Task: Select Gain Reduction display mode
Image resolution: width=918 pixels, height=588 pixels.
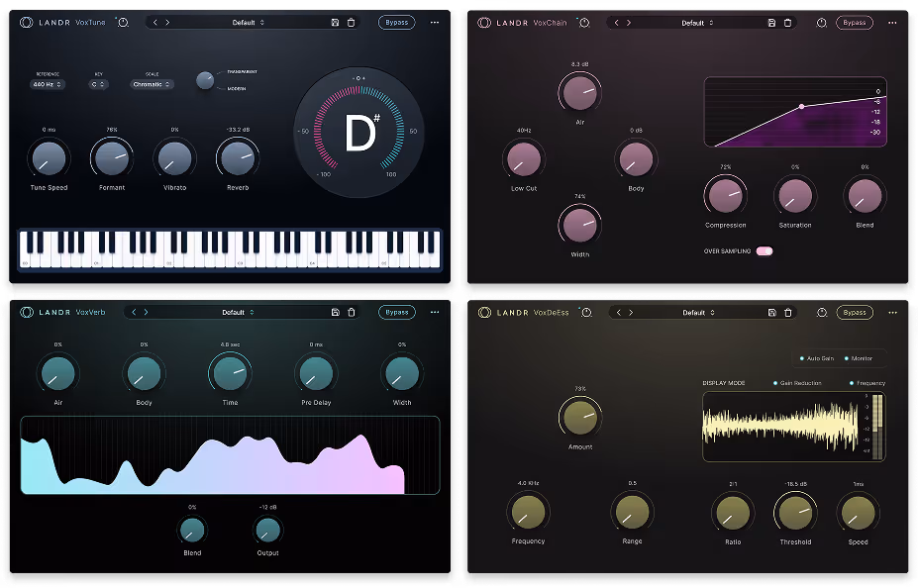Action: [797, 383]
